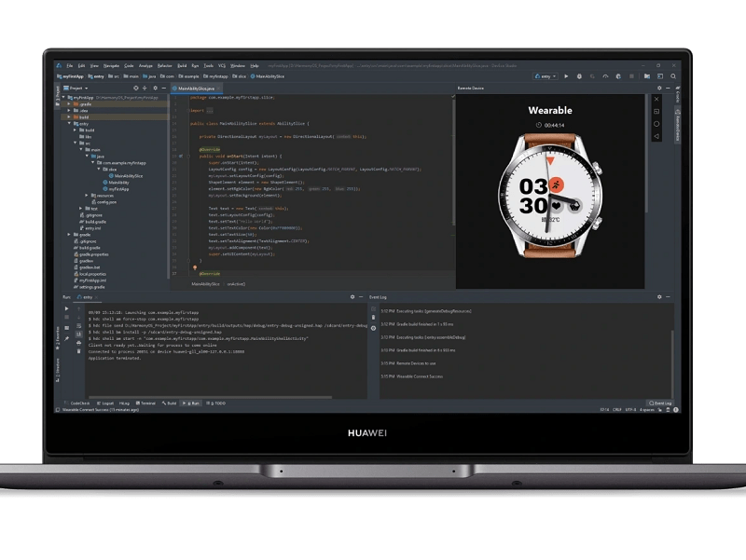Collapse the slice package node
The height and width of the screenshot is (560, 746).
pyautogui.click(x=99, y=169)
